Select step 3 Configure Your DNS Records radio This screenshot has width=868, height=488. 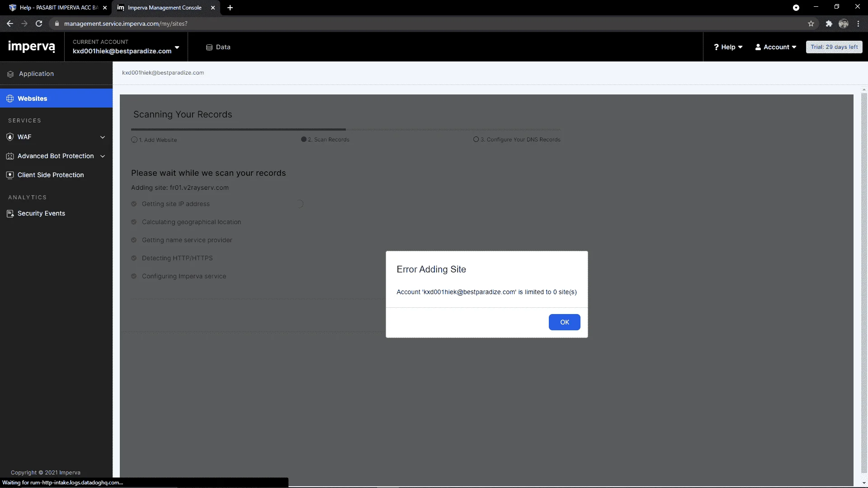pyautogui.click(x=476, y=140)
